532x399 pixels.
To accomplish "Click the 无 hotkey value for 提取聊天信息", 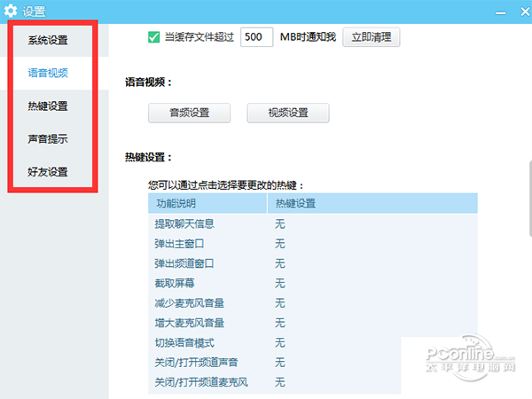I will point(280,224).
